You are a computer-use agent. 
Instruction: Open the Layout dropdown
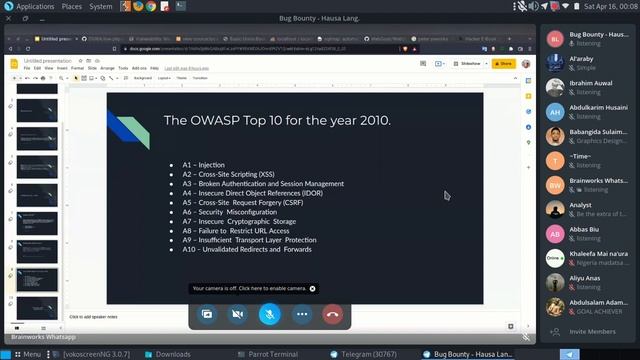pyautogui.click(x=164, y=78)
